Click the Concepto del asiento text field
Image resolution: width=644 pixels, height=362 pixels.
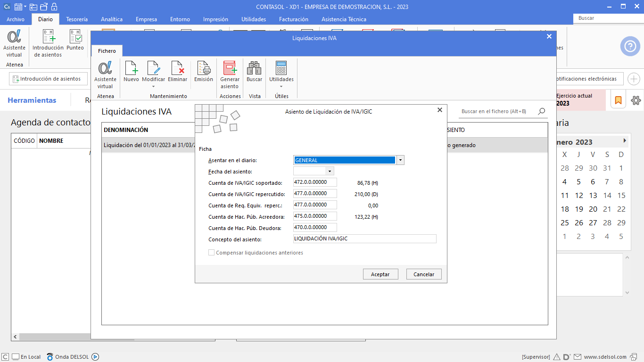[x=364, y=239]
